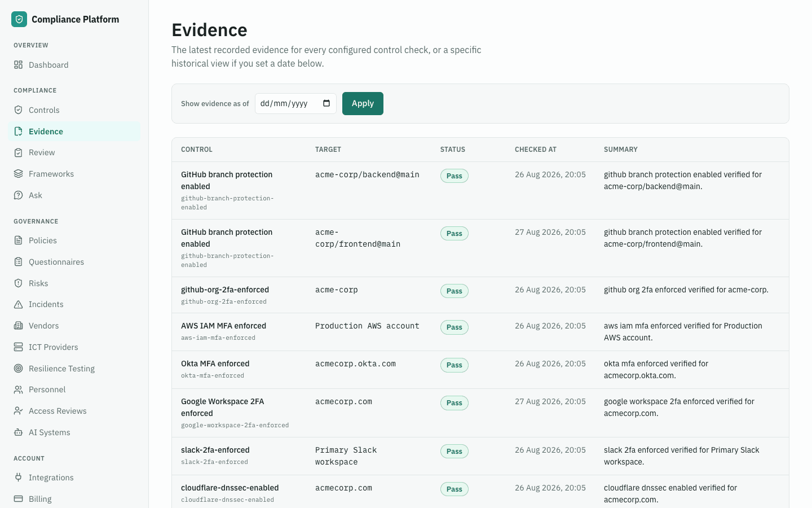Click the Vendors building icon
Screen dimensions: 812x508
[19, 326]
